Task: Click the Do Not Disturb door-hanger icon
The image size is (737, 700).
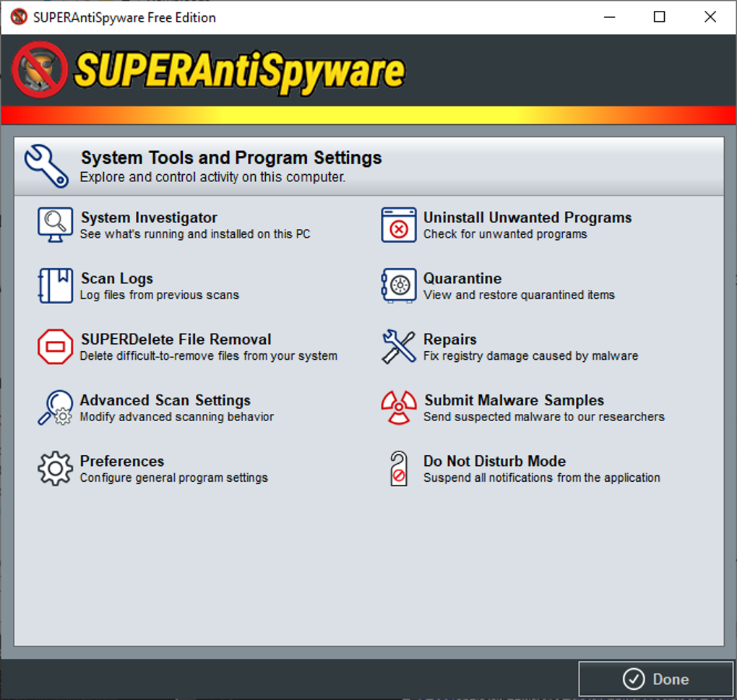Action: (399, 468)
